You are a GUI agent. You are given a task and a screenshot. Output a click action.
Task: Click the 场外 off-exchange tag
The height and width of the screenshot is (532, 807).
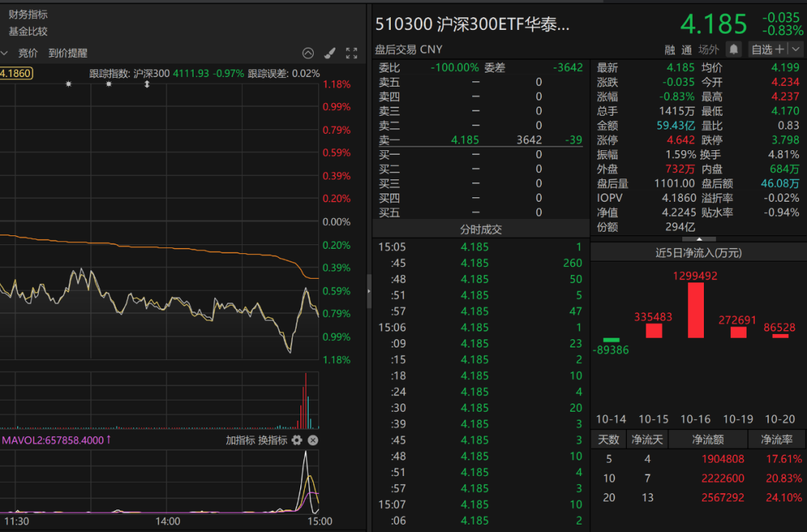[x=708, y=50]
